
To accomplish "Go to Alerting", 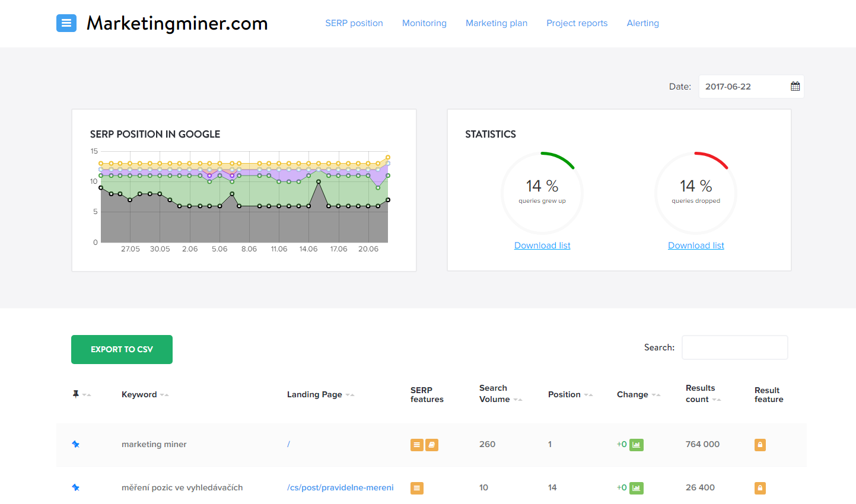I will [x=643, y=23].
